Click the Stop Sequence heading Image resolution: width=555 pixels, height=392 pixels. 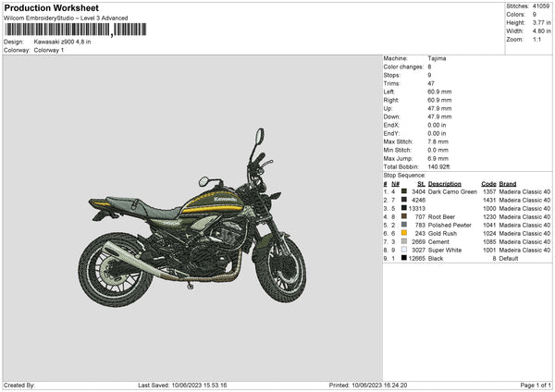[404, 175]
